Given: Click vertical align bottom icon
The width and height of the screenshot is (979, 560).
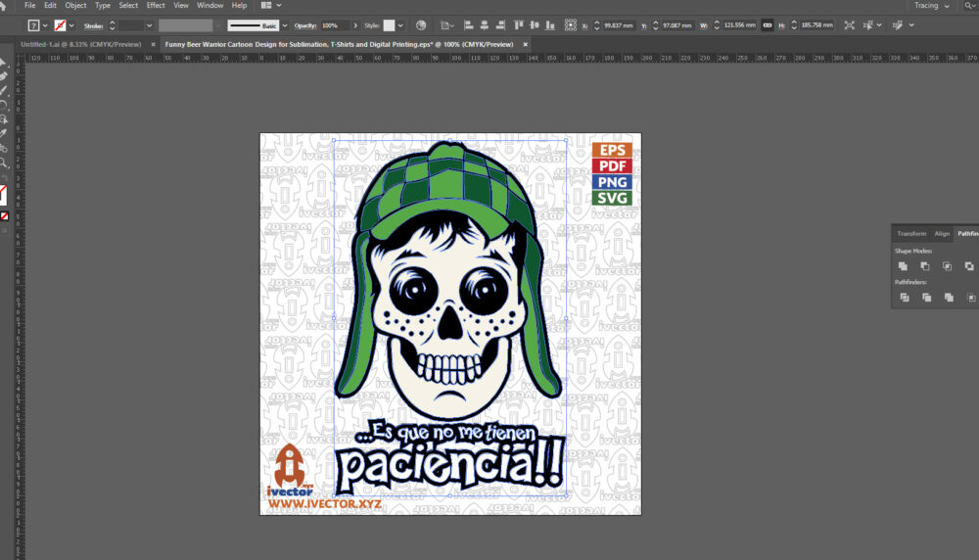Looking at the screenshot, I should point(550,25).
